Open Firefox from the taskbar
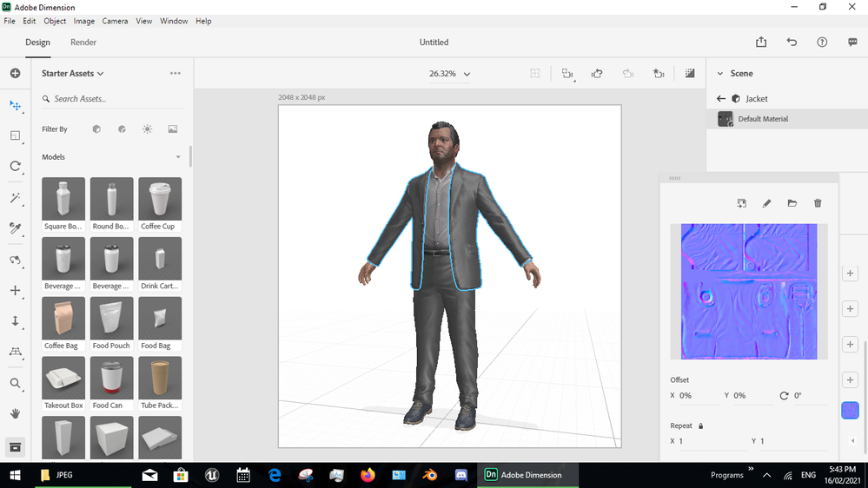This screenshot has height=488, width=868. coord(368,475)
